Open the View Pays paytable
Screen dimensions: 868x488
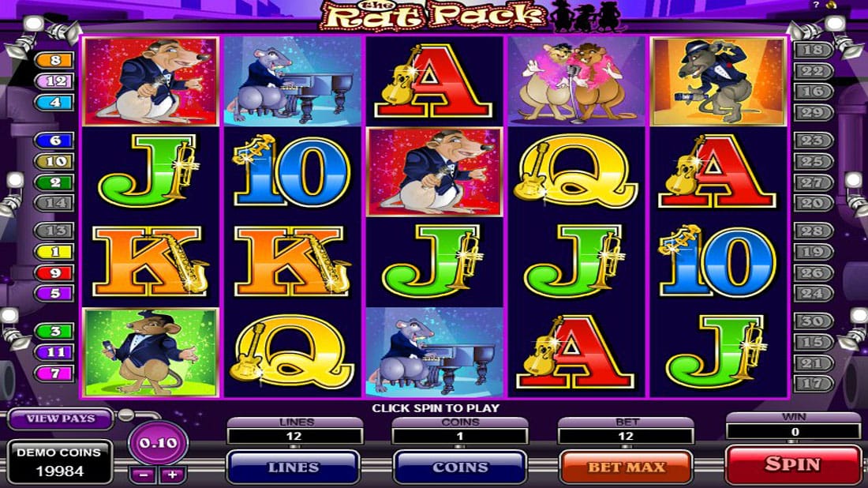coord(61,419)
